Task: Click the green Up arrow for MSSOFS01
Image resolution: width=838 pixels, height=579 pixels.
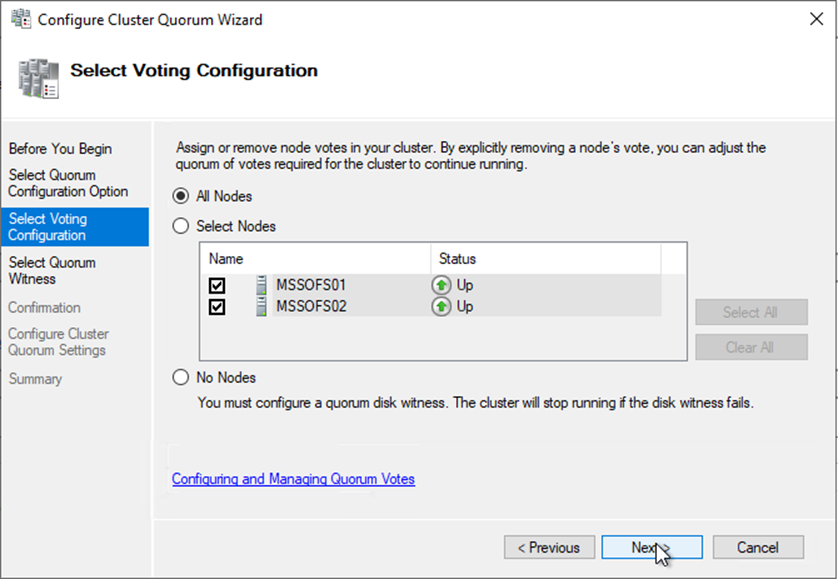Action: point(442,285)
